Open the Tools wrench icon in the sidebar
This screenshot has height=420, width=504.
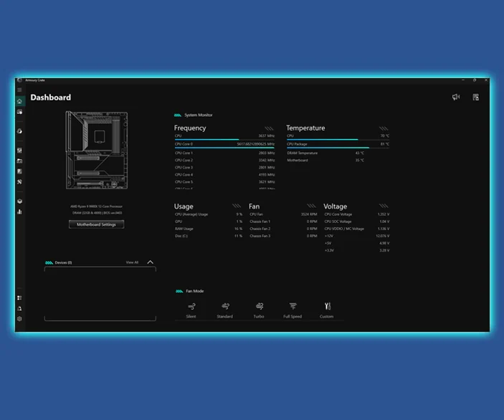tap(19, 182)
